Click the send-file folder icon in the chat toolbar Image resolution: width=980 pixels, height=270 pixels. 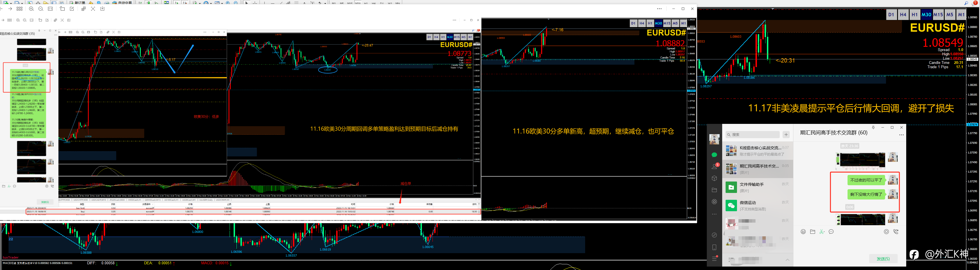pyautogui.click(x=812, y=231)
